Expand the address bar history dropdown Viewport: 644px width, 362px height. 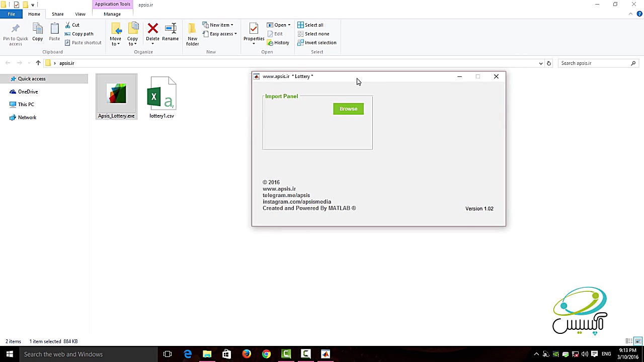(541, 63)
